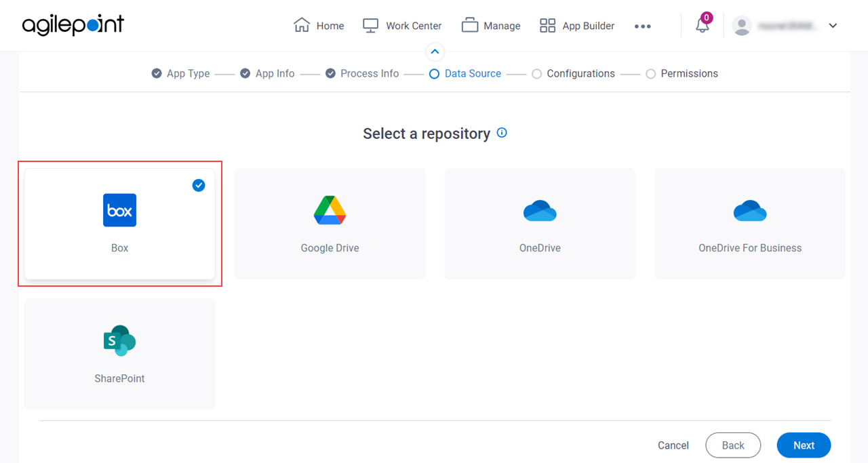Screen dimensions: 868x463
Task: Click the OneDrive For Business cloud icon
Action: click(x=750, y=211)
